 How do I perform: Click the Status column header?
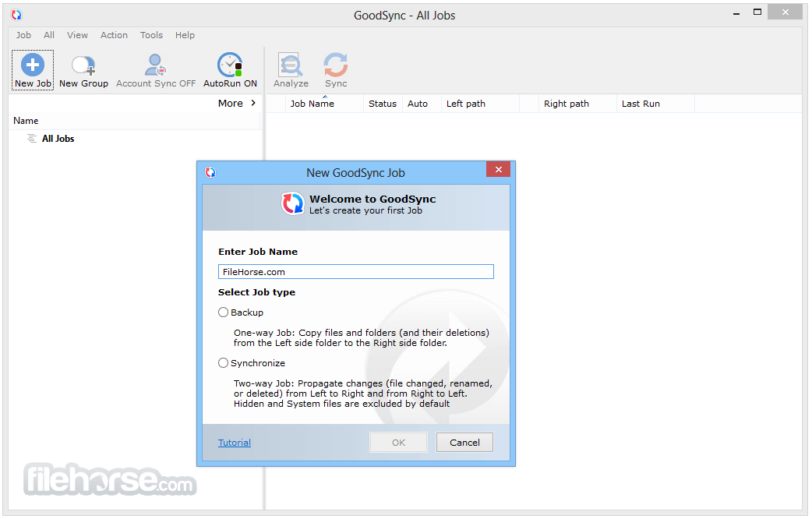pyautogui.click(x=383, y=104)
